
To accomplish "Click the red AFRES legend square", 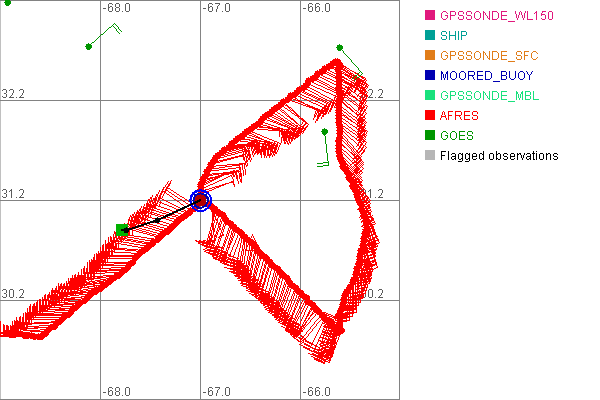I will point(429,116).
